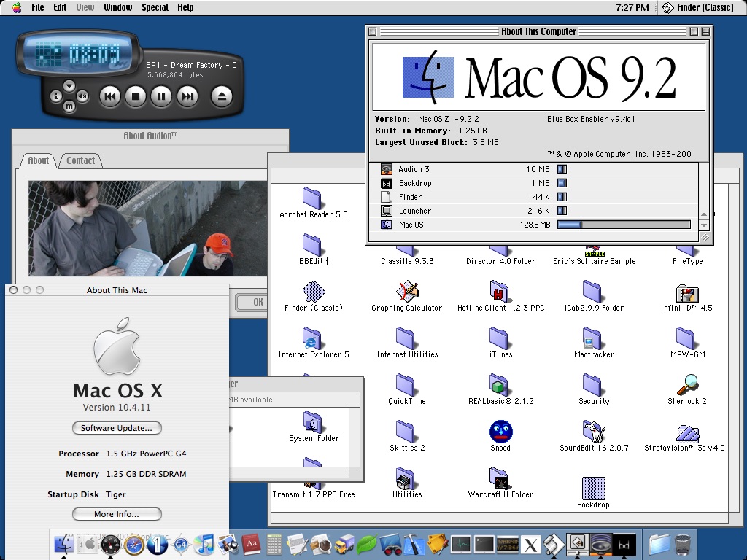Click the info 'i' button on Audion

pos(56,96)
